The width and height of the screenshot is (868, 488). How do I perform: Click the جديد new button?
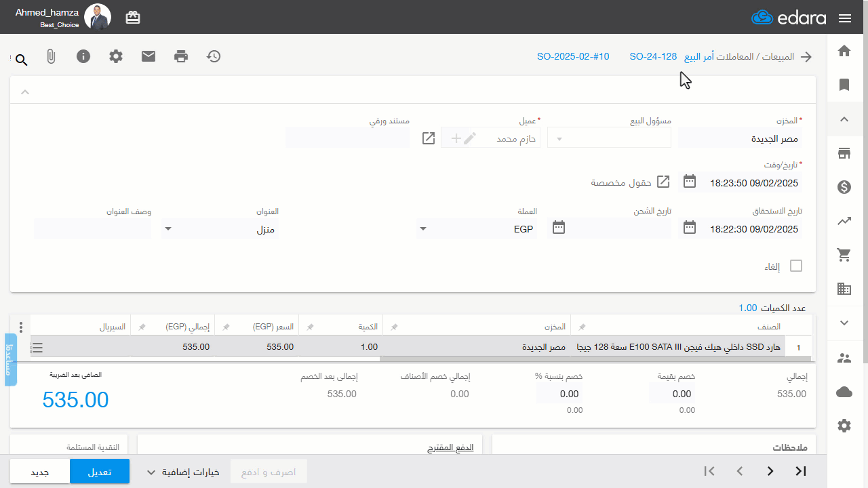[40, 472]
